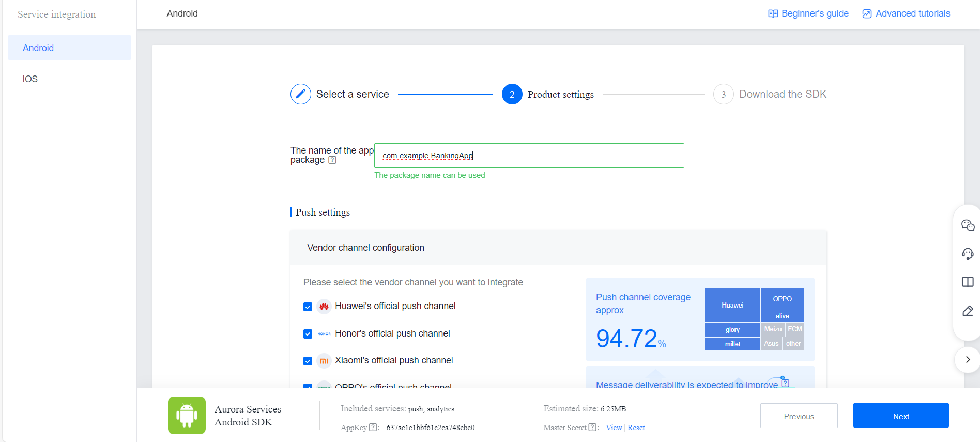Click 'The package name can be used' message
980x442 pixels.
point(430,175)
